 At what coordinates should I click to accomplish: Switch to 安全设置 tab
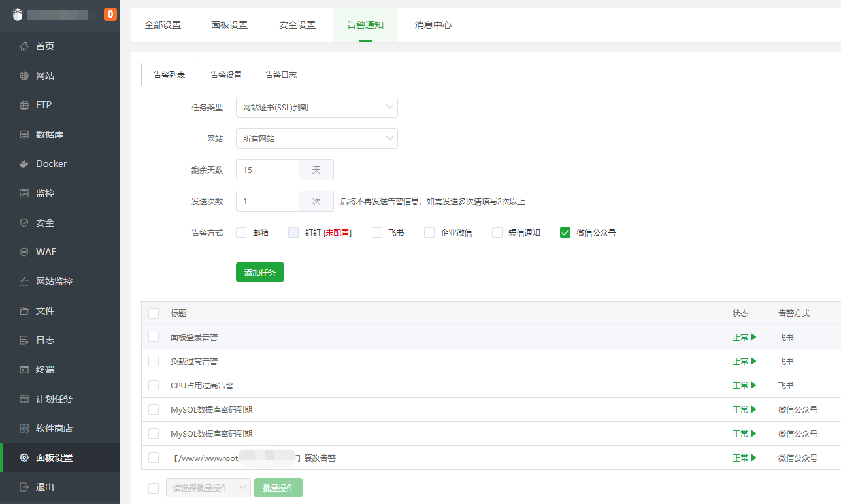tap(297, 25)
